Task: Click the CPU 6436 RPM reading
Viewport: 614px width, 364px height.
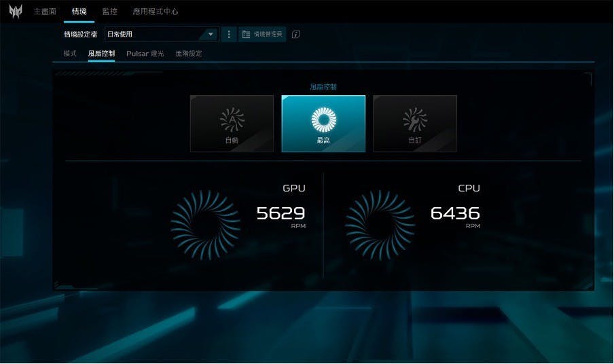Action: click(x=455, y=217)
